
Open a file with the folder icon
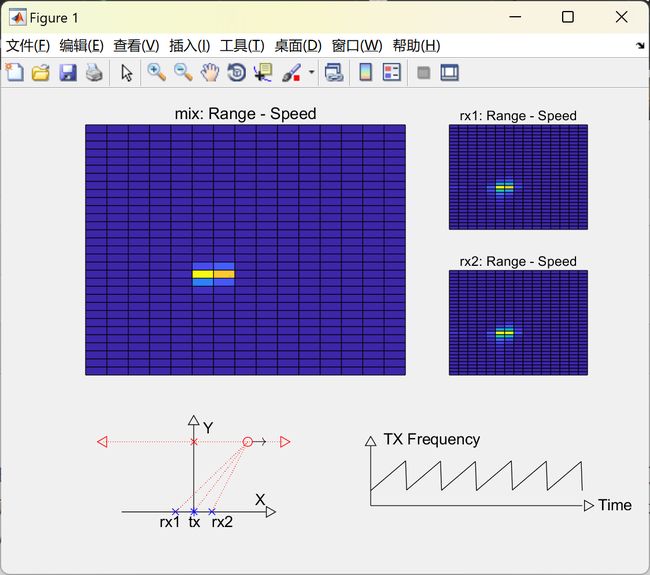(x=41, y=73)
